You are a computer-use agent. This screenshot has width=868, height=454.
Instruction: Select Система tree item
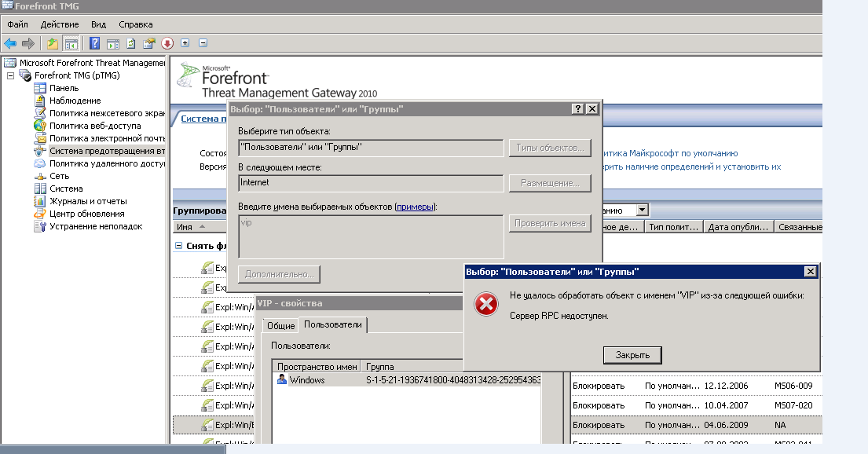coord(66,189)
